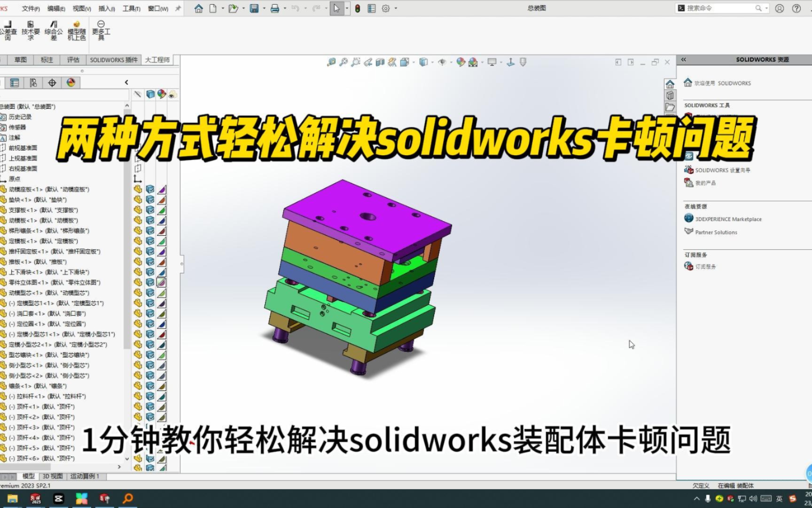Viewport: 812px width, 508px height.
Task: Go to SOLIDWORKS home from top toolbar
Action: pos(199,8)
